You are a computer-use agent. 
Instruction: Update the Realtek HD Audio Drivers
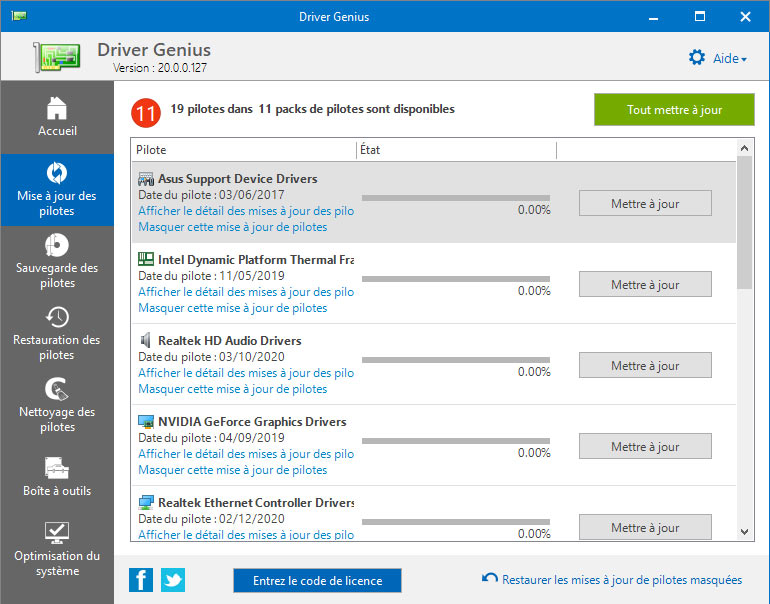tap(645, 365)
